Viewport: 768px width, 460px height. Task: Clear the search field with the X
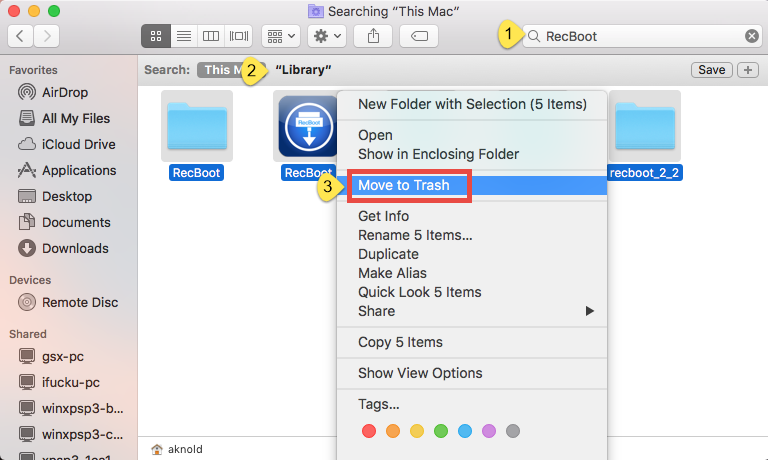point(752,36)
